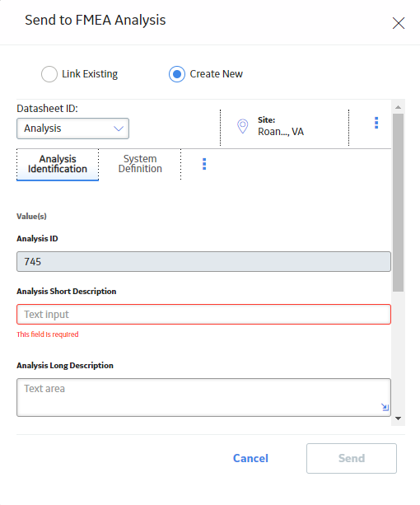Expand the Datasheet ID Analysis dropdown

point(72,129)
